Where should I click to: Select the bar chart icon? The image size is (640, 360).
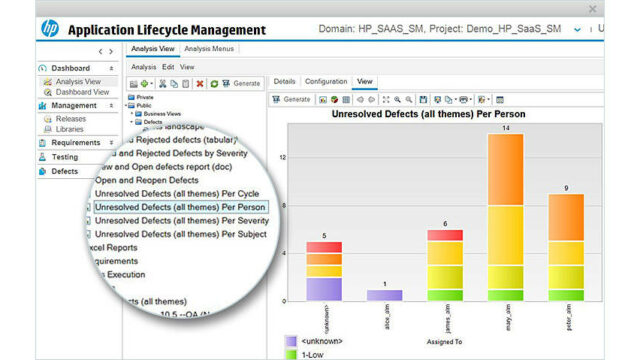point(322,99)
